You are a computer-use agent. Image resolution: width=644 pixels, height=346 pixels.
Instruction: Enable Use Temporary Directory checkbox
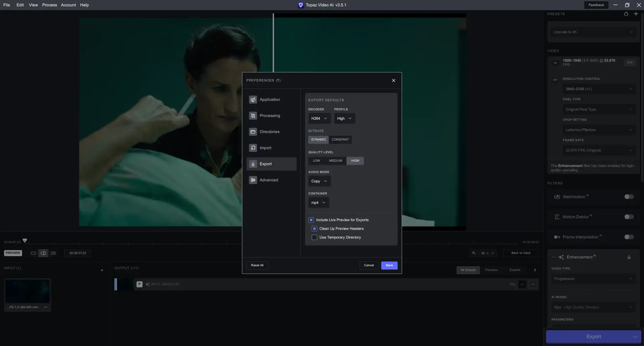coord(314,237)
